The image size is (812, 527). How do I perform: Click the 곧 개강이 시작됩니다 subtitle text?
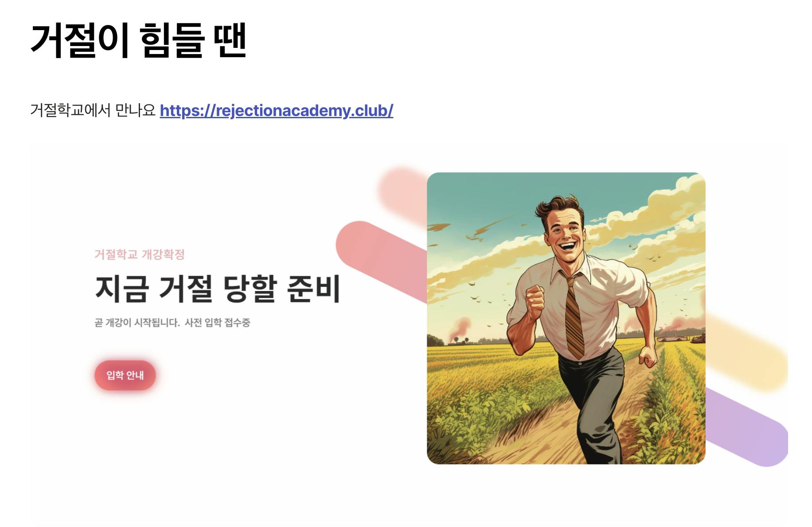pyautogui.click(x=137, y=322)
